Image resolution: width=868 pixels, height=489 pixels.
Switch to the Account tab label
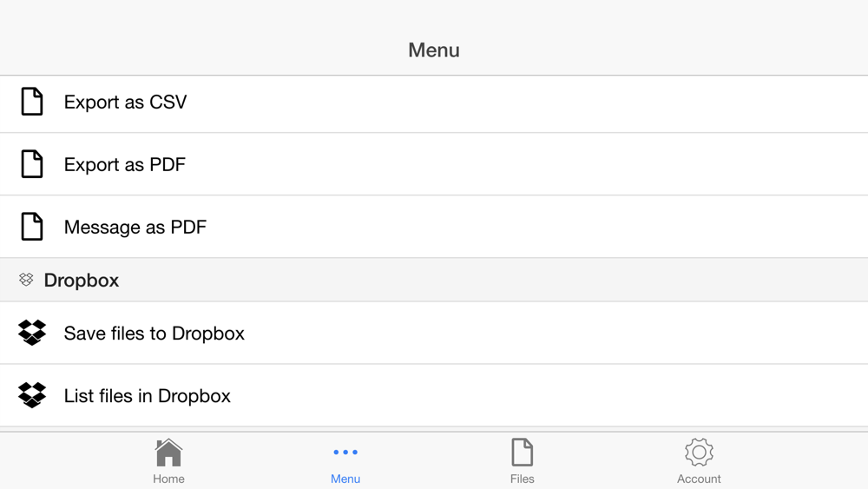[x=699, y=479]
